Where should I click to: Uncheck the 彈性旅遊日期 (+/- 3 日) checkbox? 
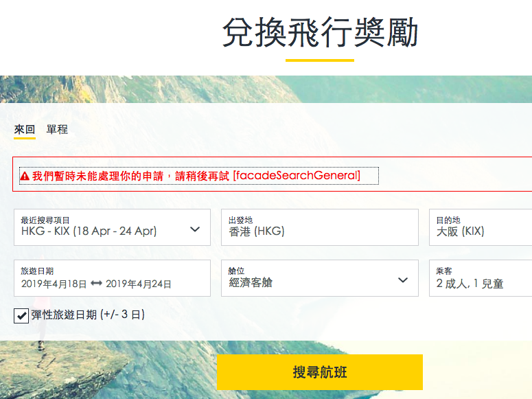coord(21,316)
